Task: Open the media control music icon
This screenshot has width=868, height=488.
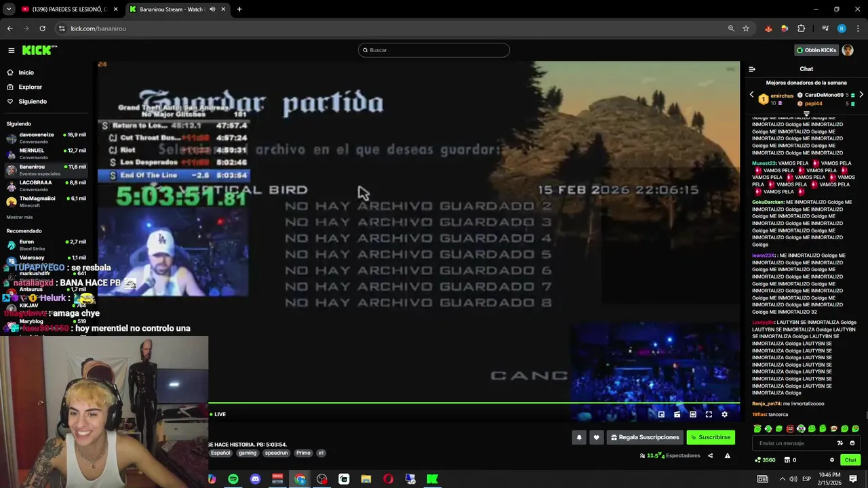Action: [825, 28]
